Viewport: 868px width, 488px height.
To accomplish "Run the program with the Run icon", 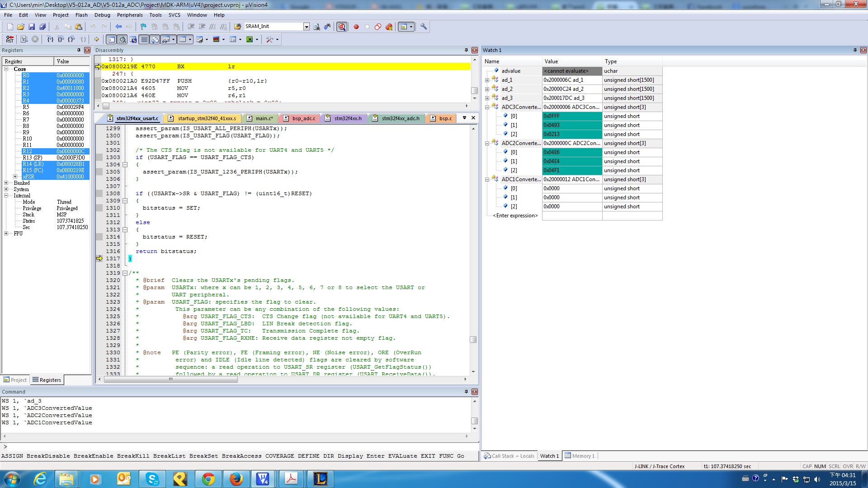I will (x=24, y=39).
